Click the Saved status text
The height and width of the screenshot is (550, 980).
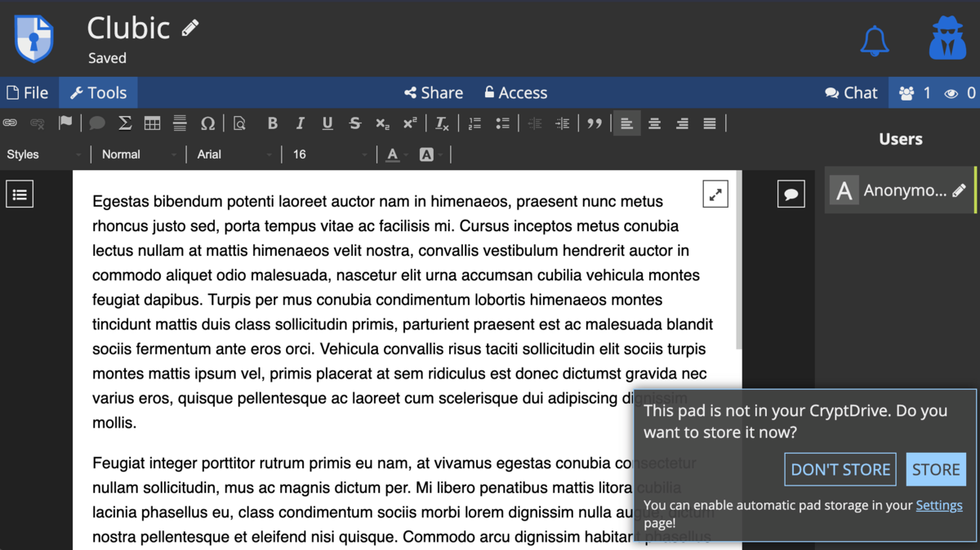107,58
